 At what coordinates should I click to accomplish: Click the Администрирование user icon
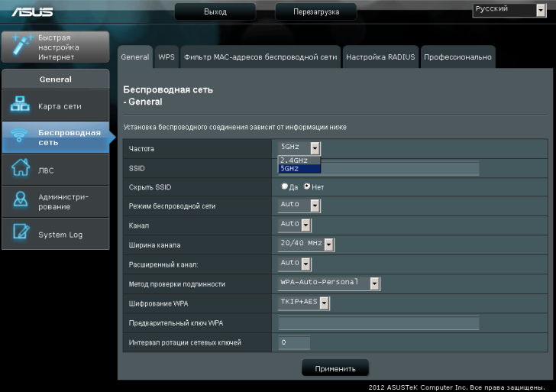pyautogui.click(x=20, y=202)
